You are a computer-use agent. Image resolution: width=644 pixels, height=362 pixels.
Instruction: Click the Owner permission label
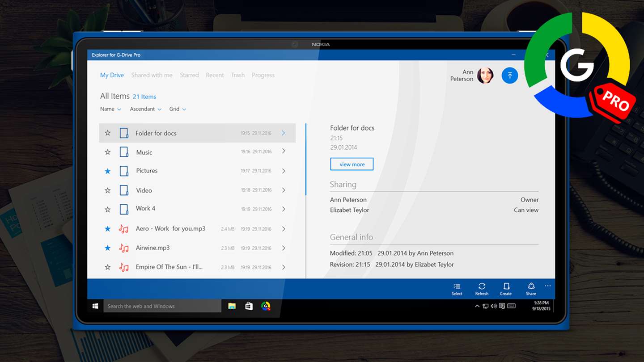[530, 200]
